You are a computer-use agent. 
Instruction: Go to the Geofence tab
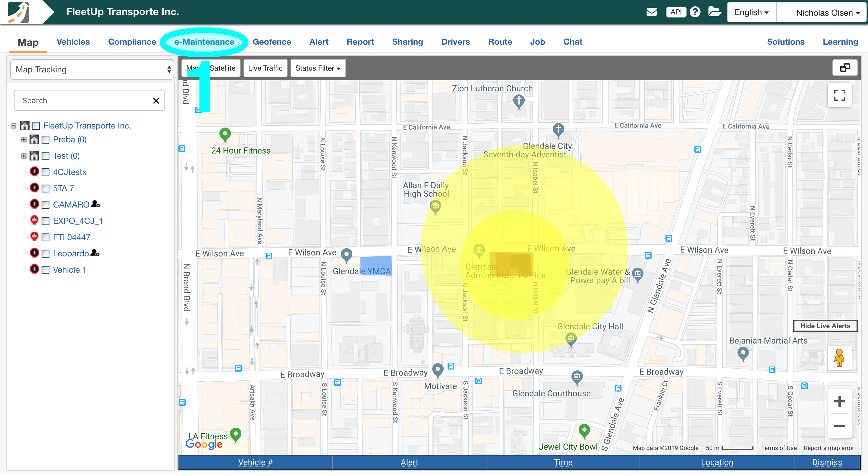pos(272,42)
